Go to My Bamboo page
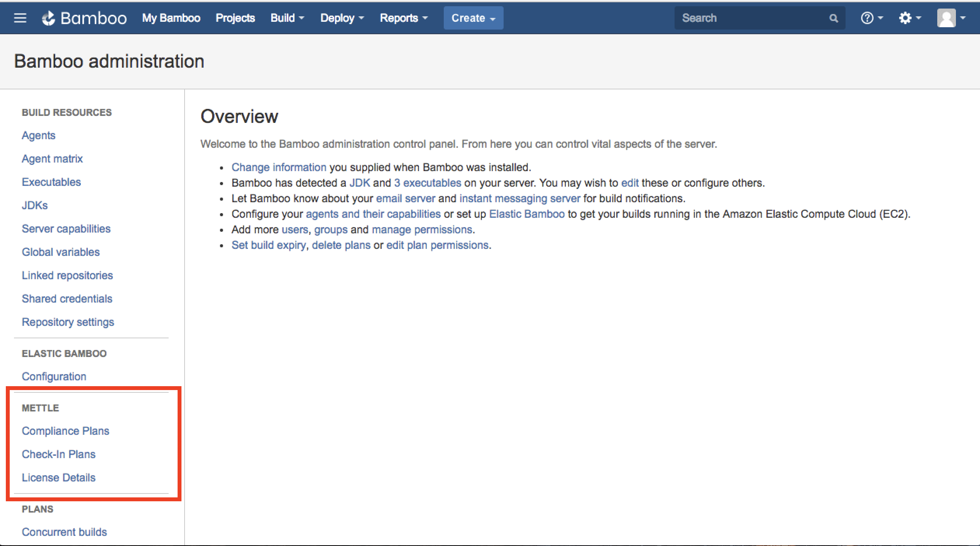The height and width of the screenshot is (546, 980). (171, 18)
